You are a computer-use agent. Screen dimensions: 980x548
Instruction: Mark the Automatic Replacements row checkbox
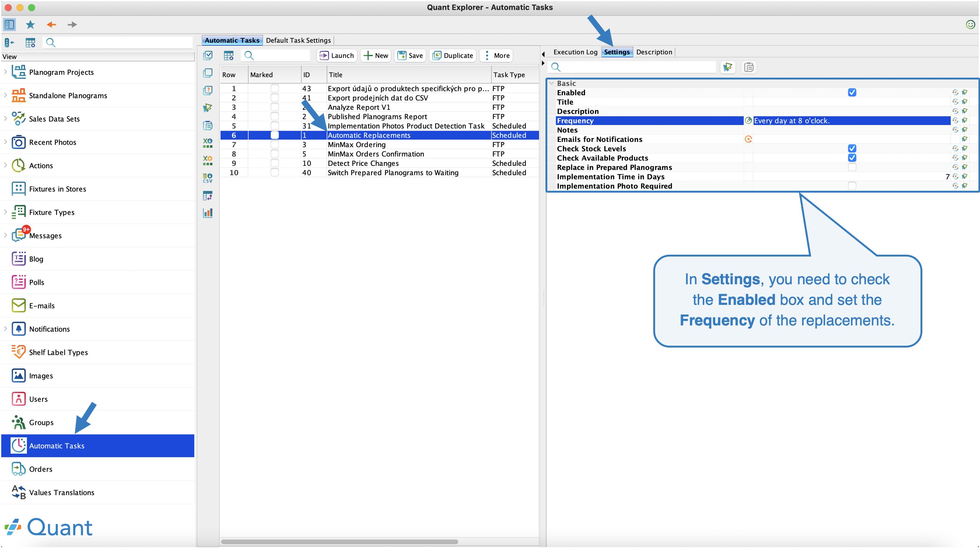pos(274,135)
